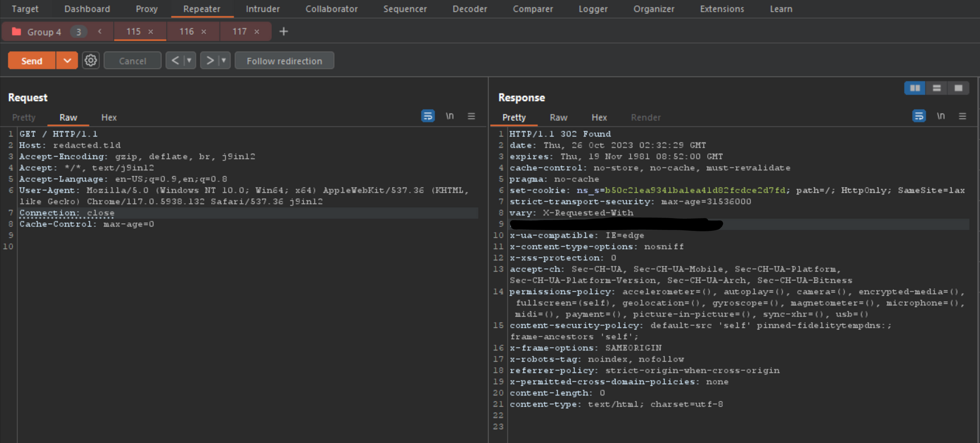Select combined tabbed request/response layout
The width and height of the screenshot is (980, 443).
point(958,88)
